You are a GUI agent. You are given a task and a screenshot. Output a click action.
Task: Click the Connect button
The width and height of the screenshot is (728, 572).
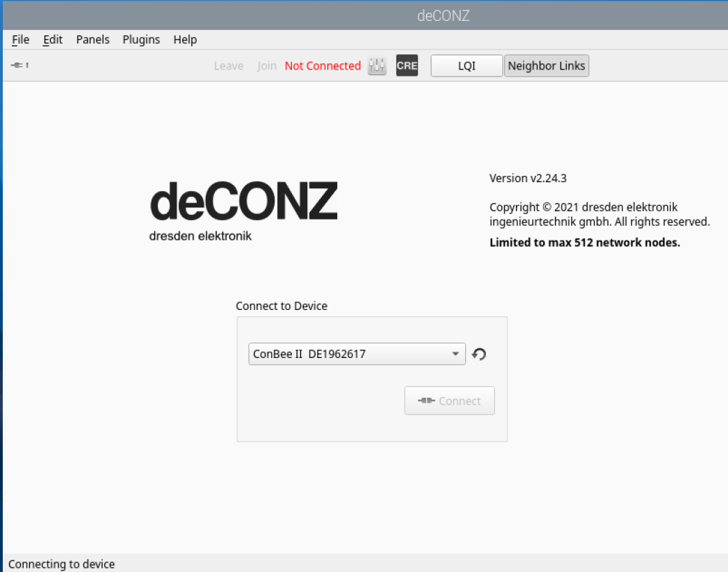pos(449,400)
